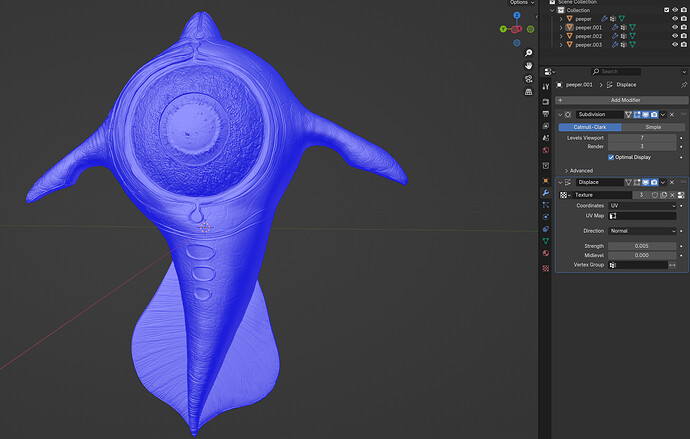Open the Direction Normal dropdown
Image resolution: width=690 pixels, height=439 pixels.
point(642,231)
